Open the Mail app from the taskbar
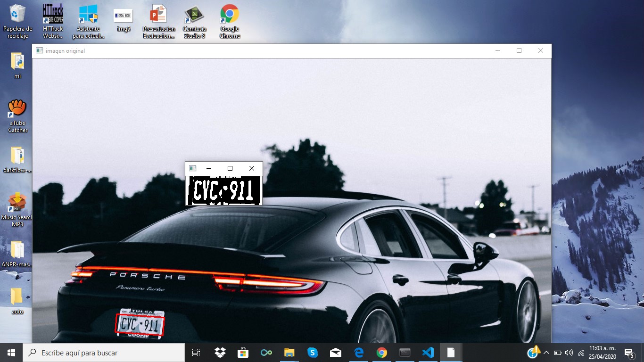 (x=336, y=353)
